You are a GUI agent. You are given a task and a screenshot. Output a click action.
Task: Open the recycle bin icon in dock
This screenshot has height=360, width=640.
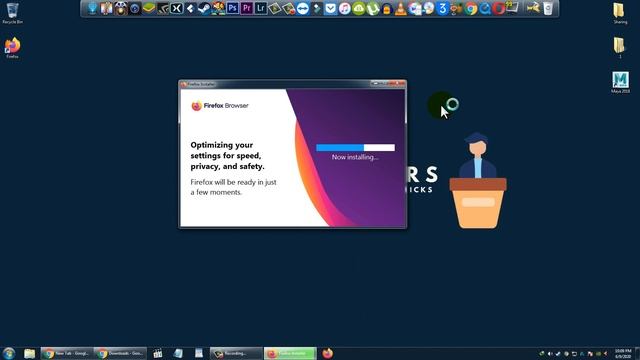(x=548, y=8)
